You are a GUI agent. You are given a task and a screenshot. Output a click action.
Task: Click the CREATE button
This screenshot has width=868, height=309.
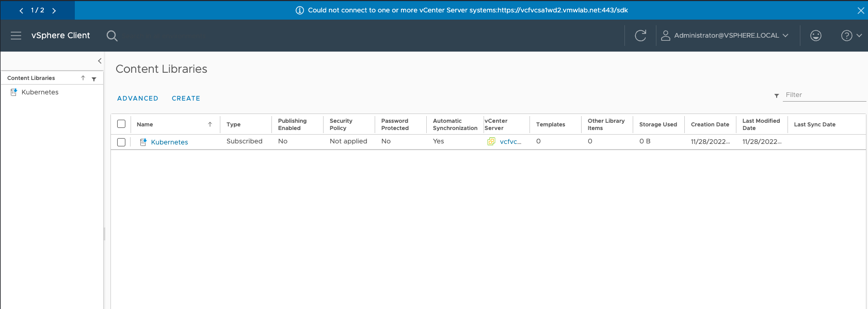[x=186, y=99]
